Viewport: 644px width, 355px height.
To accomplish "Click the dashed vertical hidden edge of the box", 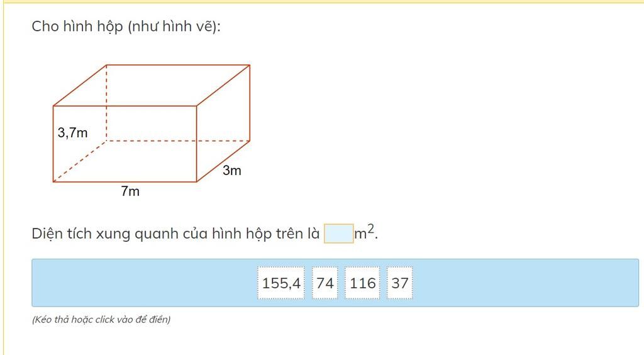I will (106, 103).
